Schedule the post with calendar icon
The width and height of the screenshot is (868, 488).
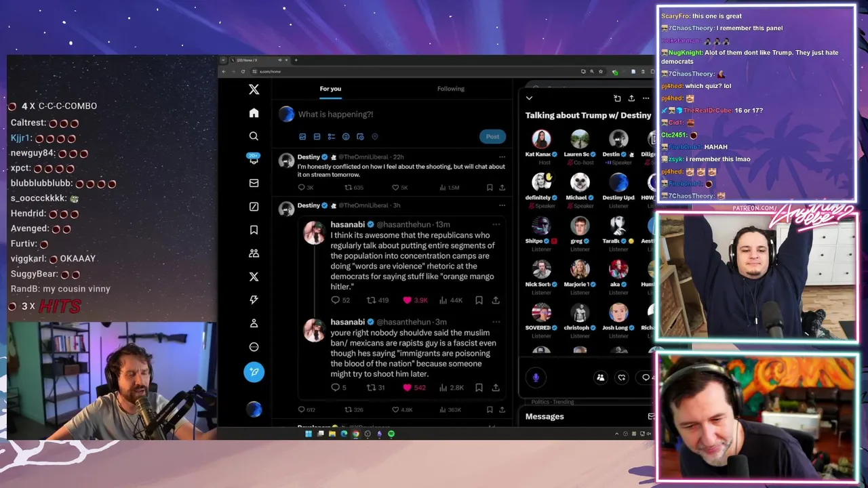tap(360, 136)
